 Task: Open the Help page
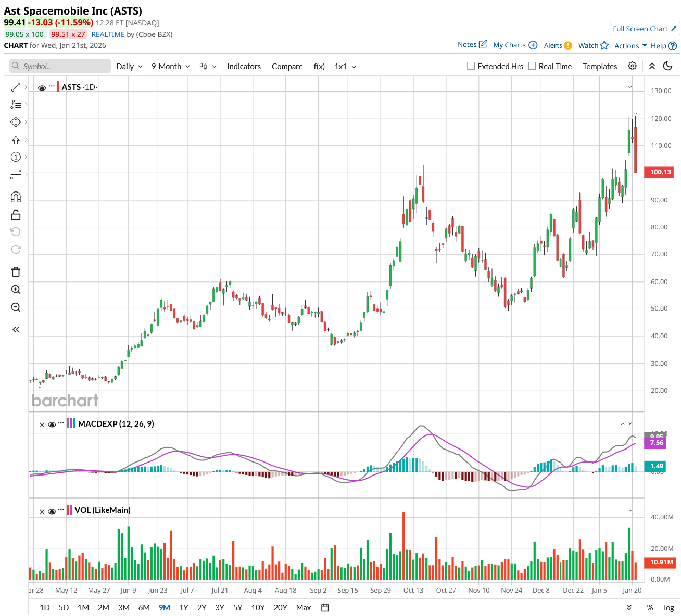pyautogui.click(x=664, y=46)
